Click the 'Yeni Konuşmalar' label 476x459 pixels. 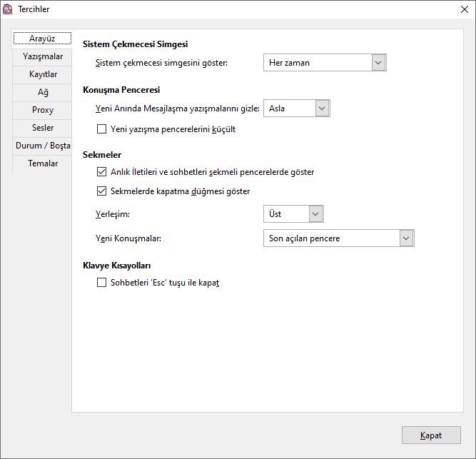click(x=128, y=238)
